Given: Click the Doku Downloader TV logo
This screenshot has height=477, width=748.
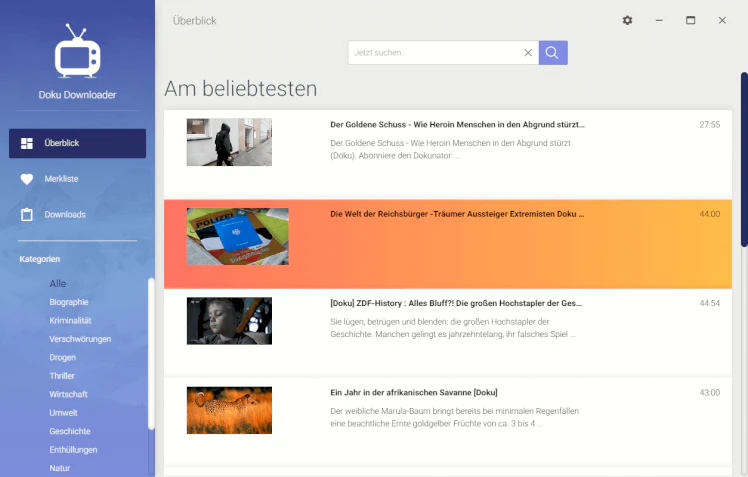Looking at the screenshot, I should [x=77, y=51].
